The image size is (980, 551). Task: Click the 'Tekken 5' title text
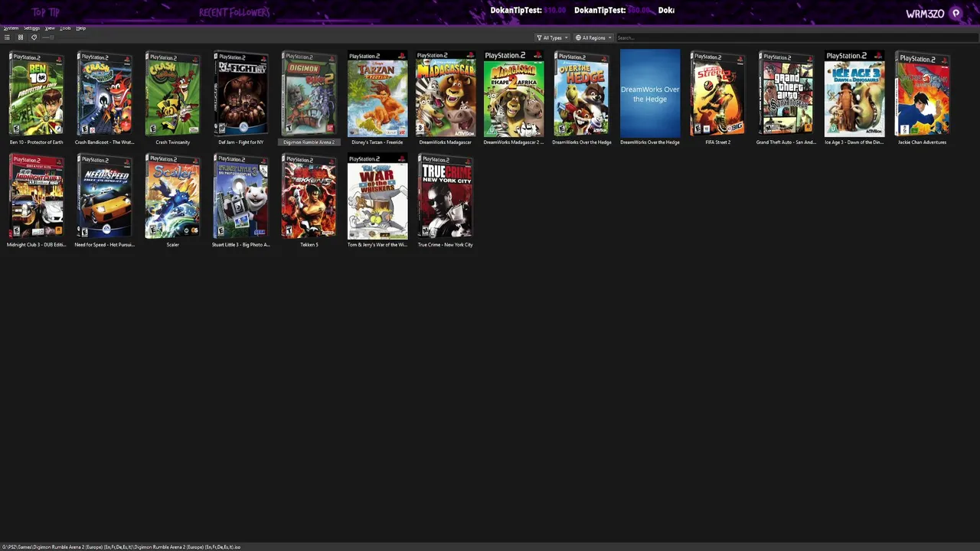click(x=309, y=245)
